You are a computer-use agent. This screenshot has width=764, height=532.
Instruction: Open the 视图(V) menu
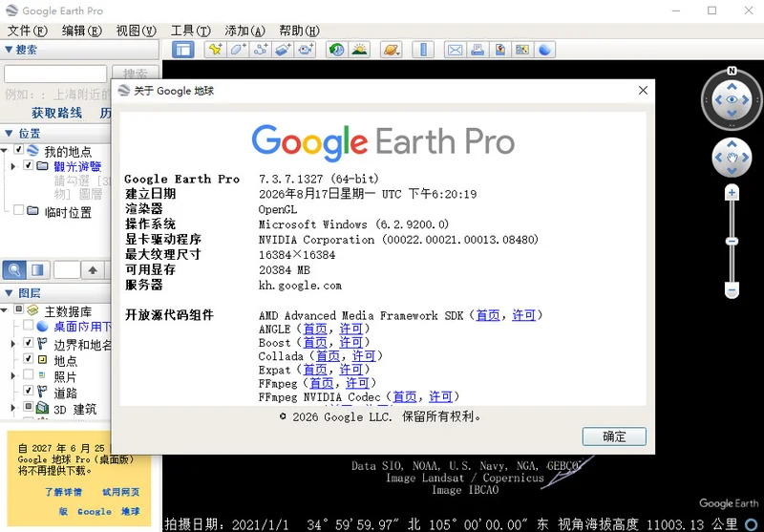point(137,31)
